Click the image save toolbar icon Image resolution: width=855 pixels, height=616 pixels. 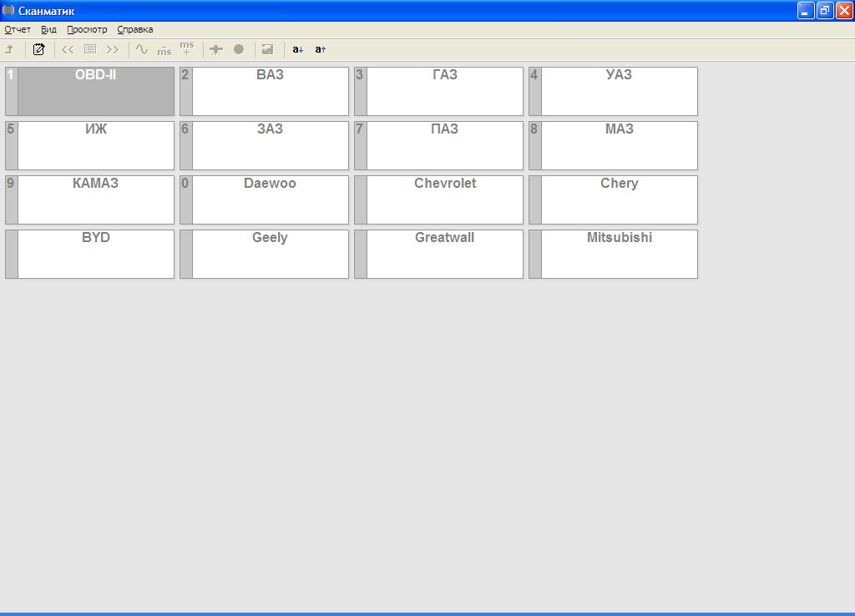pos(267,49)
